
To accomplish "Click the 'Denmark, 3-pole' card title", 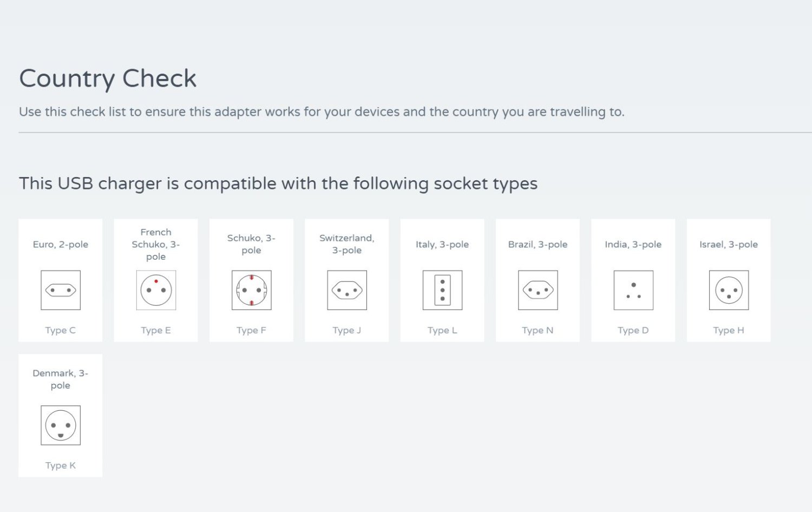I will 61,379.
